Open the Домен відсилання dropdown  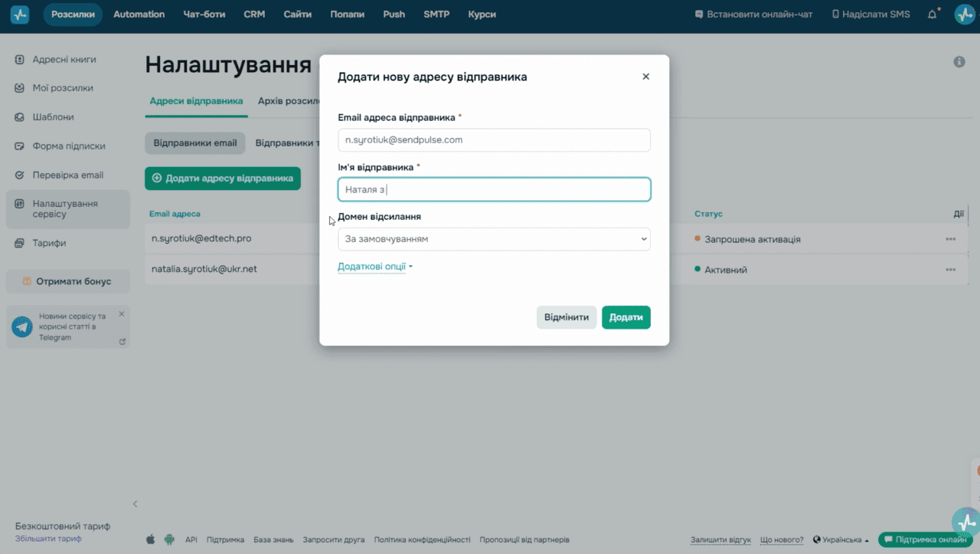[494, 239]
